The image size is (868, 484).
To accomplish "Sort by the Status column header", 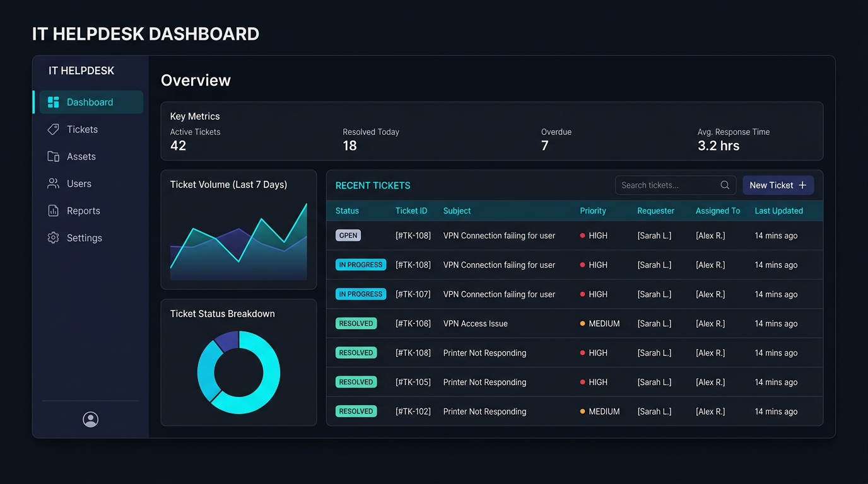I will point(347,211).
